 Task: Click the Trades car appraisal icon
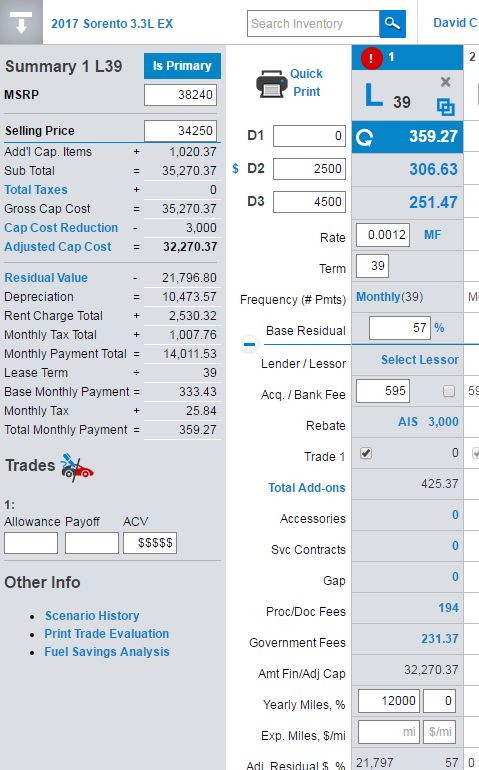tap(77, 467)
